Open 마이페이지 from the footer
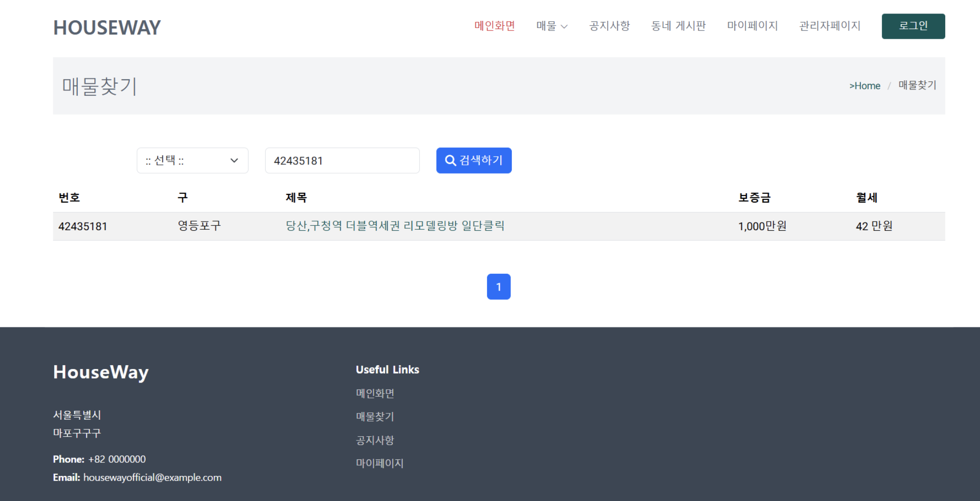Screen dimensions: 980x501 pos(379,463)
